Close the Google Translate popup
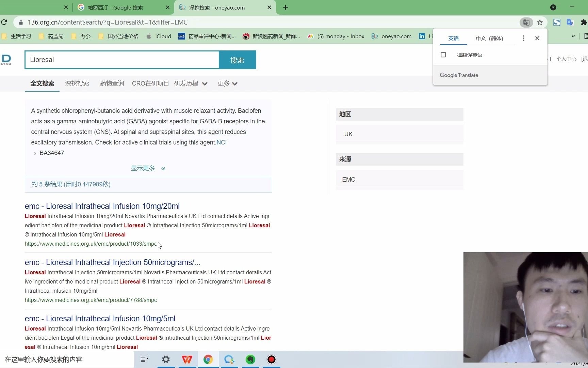 (537, 38)
